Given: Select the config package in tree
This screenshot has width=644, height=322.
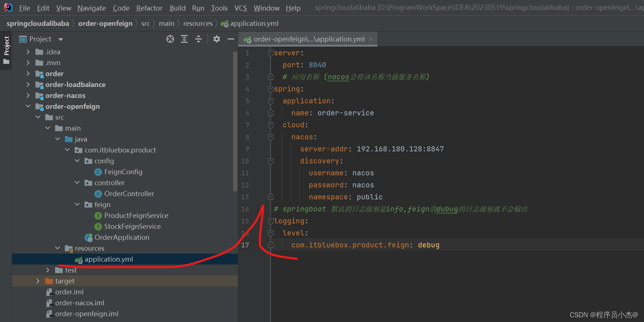Looking at the screenshot, I should click(x=104, y=161).
